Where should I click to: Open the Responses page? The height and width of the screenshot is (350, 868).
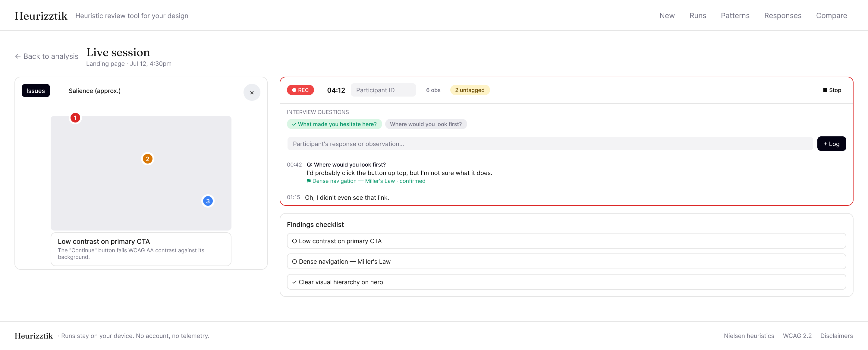click(782, 15)
